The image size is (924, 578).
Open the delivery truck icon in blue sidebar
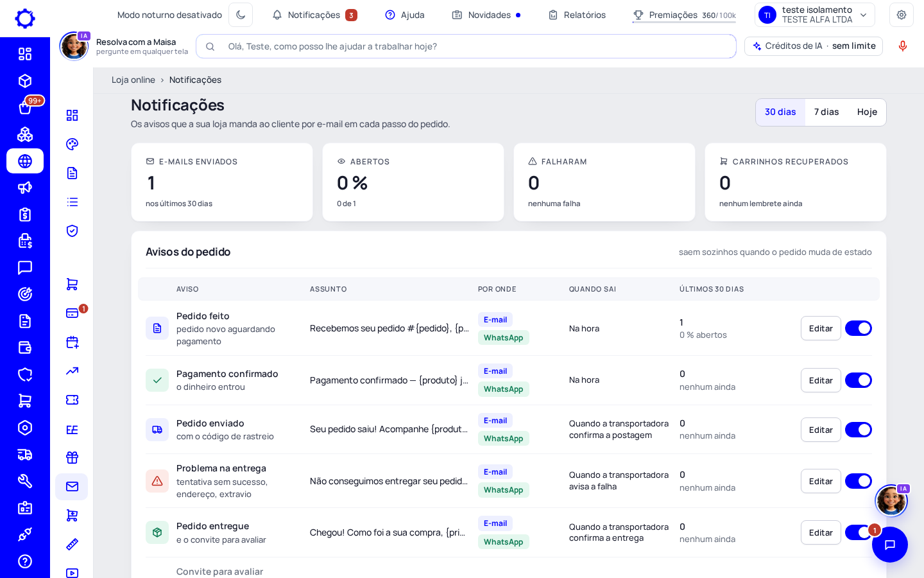25,455
